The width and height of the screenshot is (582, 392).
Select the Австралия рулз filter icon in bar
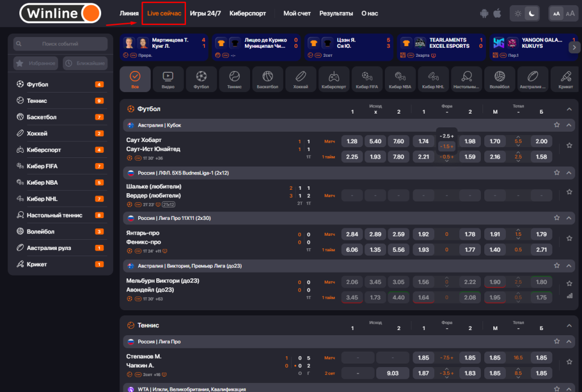(533, 80)
